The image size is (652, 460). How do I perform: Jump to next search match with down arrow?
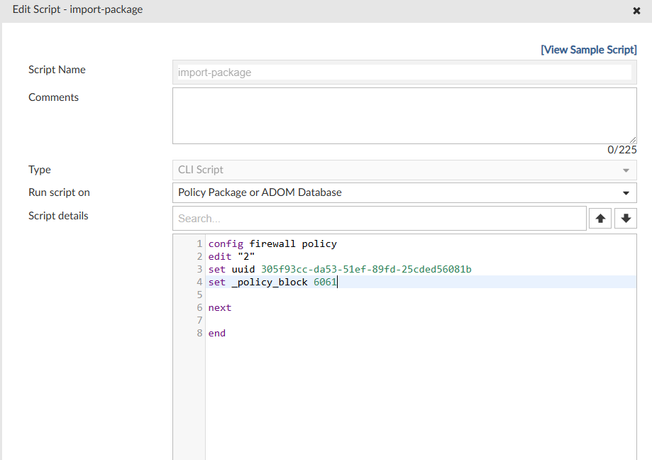[x=626, y=219]
